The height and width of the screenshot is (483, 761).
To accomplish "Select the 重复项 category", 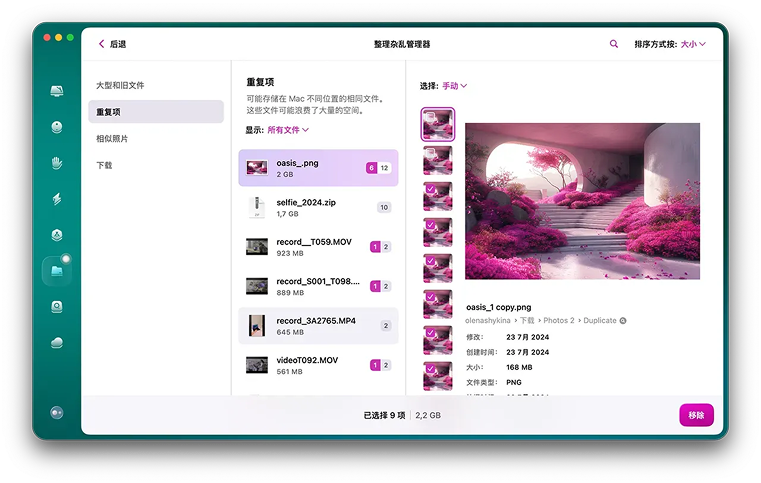I will (x=156, y=112).
